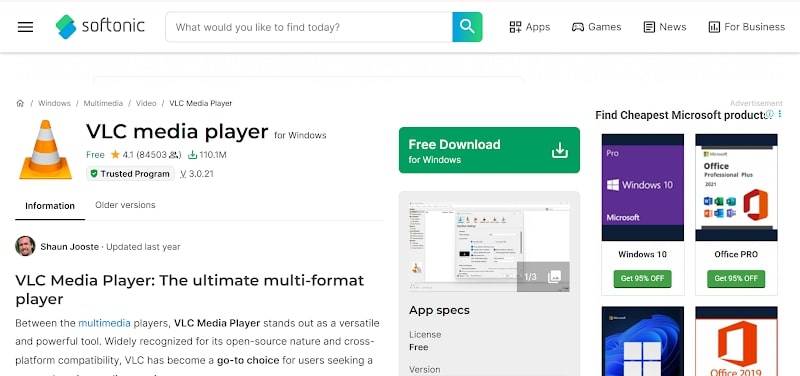Click the star rating icon
800x376 pixels.
115,155
